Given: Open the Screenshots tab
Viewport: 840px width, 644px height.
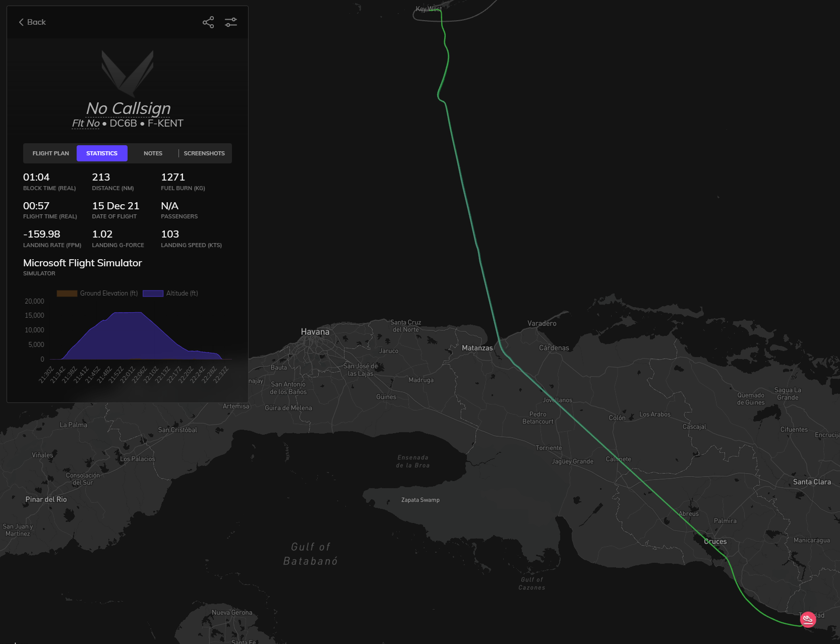Looking at the screenshot, I should 204,153.
